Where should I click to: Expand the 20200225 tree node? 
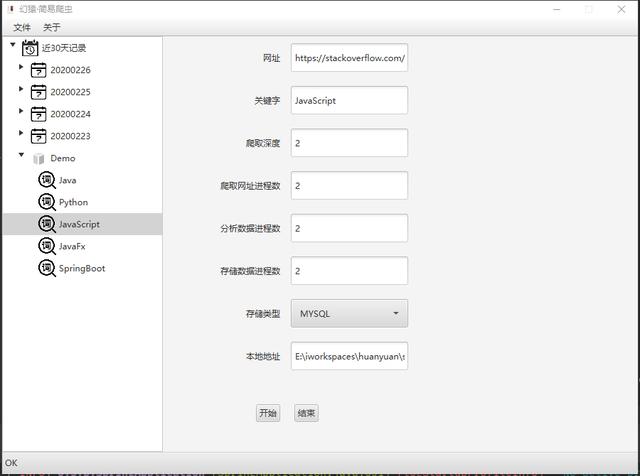pos(21,89)
